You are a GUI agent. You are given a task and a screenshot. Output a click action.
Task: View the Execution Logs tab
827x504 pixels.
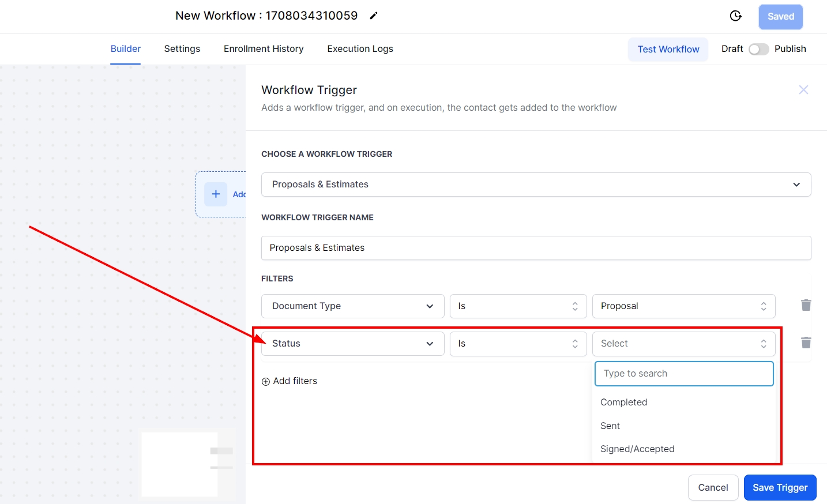click(360, 49)
